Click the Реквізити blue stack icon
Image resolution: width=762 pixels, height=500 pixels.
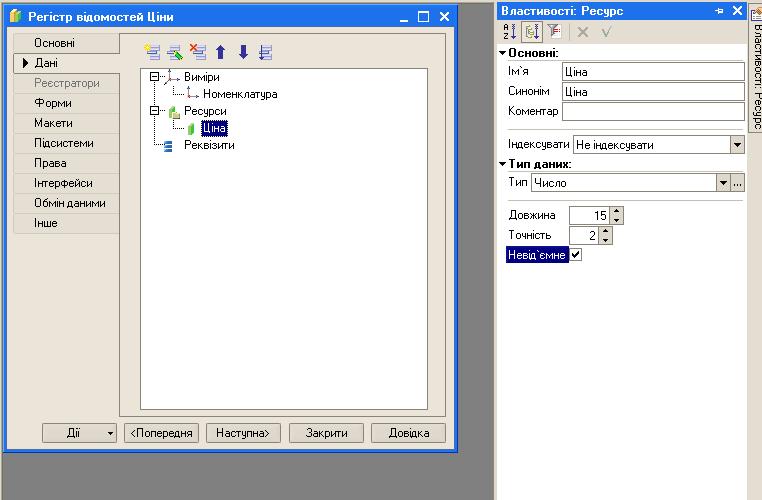tap(168, 146)
